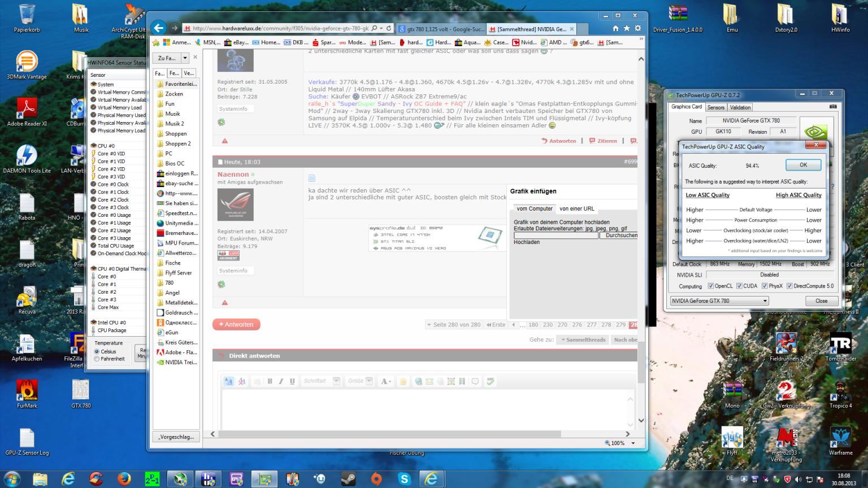Screen dimensions: 868x488
Task: Open the Sensors tab in GPU-Z
Action: tap(715, 107)
